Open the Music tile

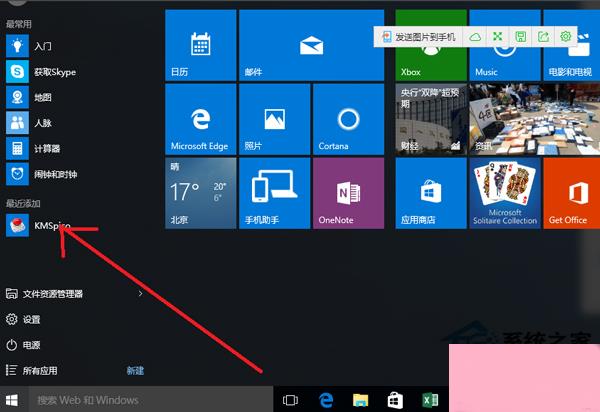[x=505, y=45]
